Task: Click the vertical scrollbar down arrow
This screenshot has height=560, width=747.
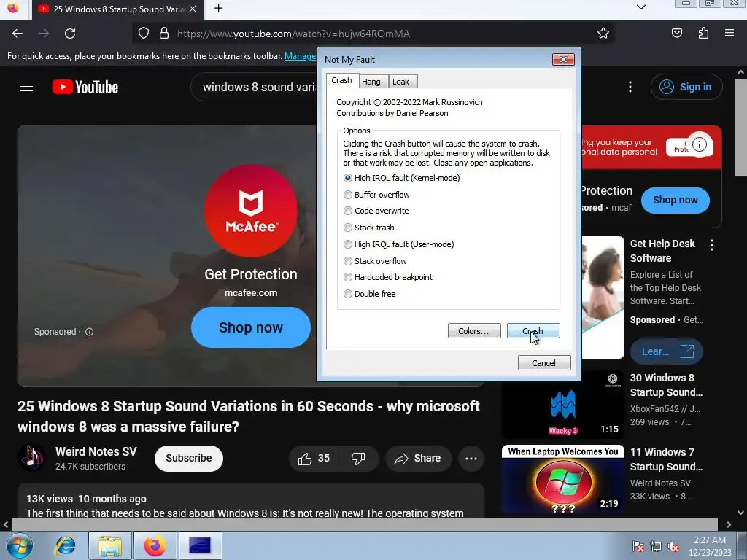Action: (740, 513)
